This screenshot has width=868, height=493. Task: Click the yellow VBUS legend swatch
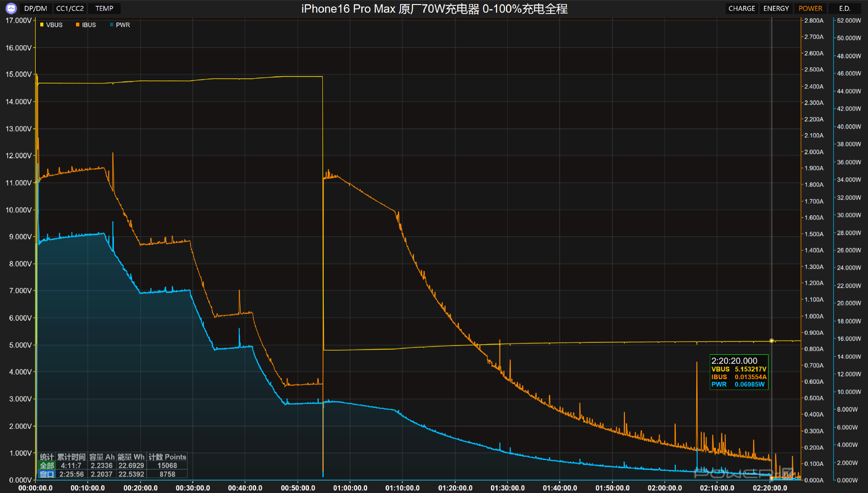(x=42, y=25)
